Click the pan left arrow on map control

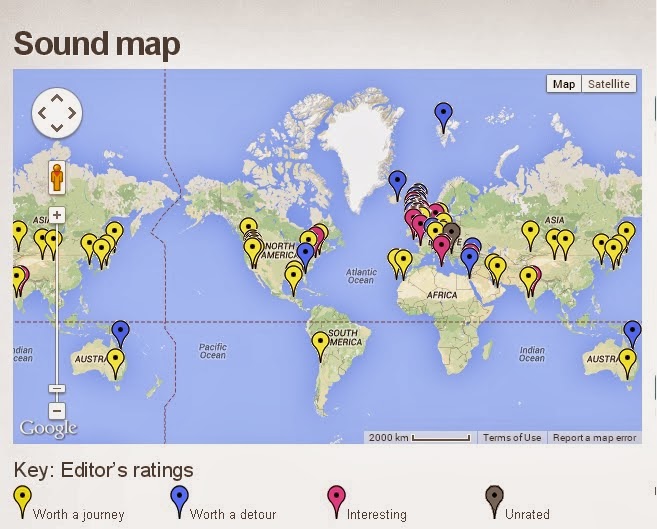point(42,113)
